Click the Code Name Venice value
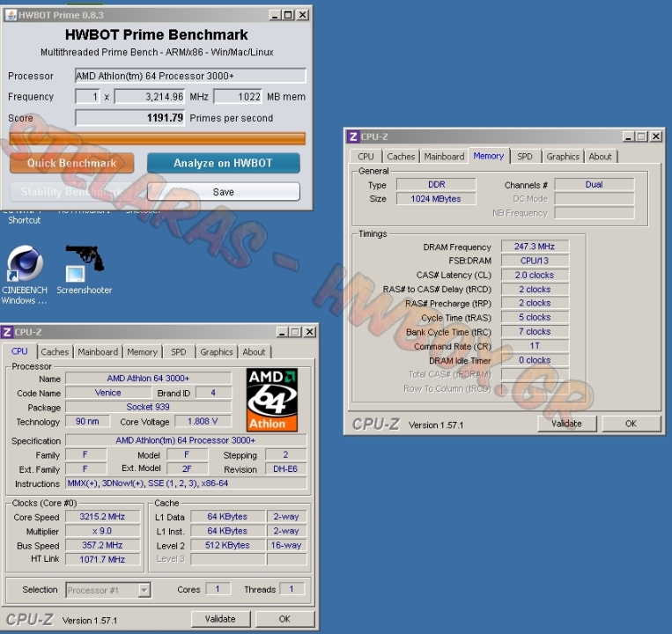 point(108,393)
